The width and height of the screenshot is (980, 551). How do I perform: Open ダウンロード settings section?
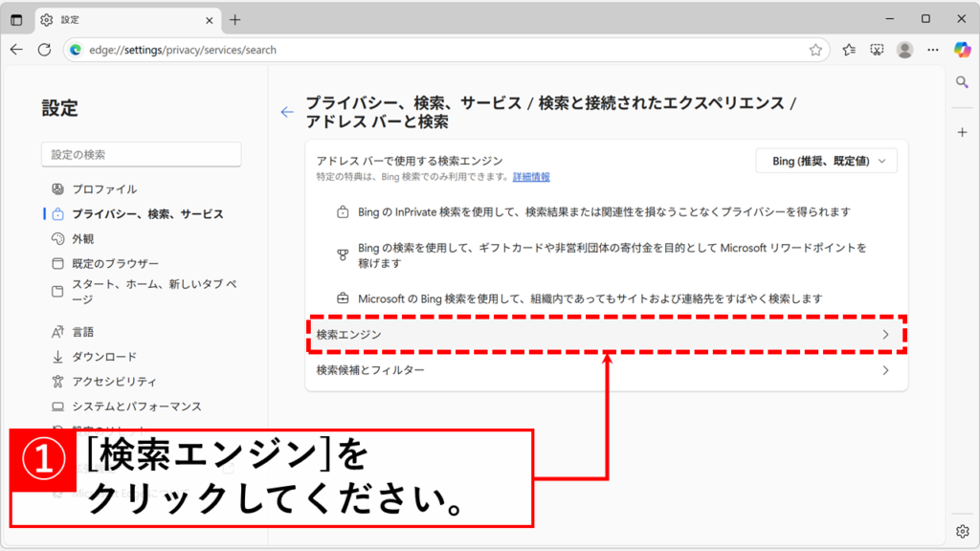(103, 357)
